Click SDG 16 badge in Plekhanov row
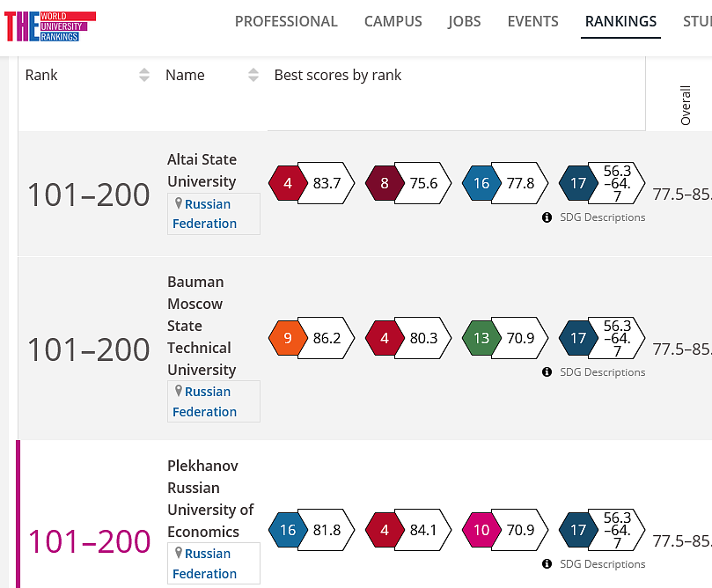 287,531
